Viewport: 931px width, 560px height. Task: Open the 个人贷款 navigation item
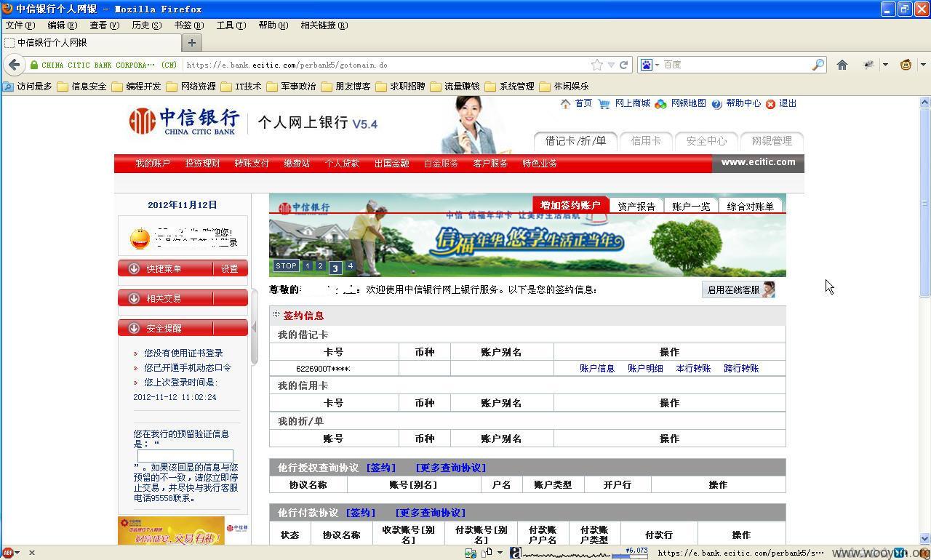[x=342, y=164]
